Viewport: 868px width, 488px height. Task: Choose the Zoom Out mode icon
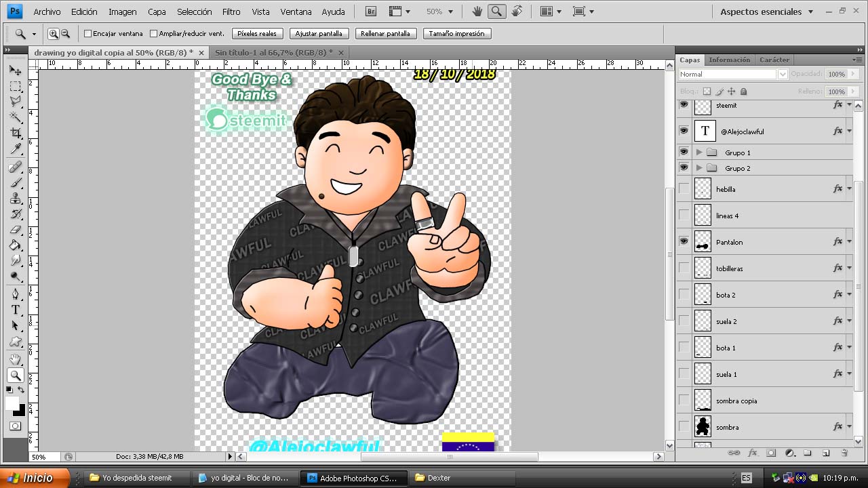65,33
